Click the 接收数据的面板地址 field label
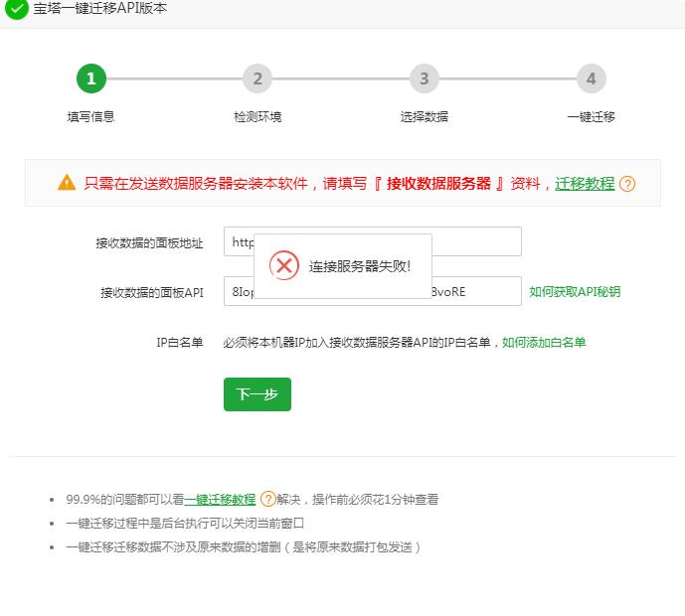Image resolution: width=685 pixels, height=616 pixels. pos(149,242)
